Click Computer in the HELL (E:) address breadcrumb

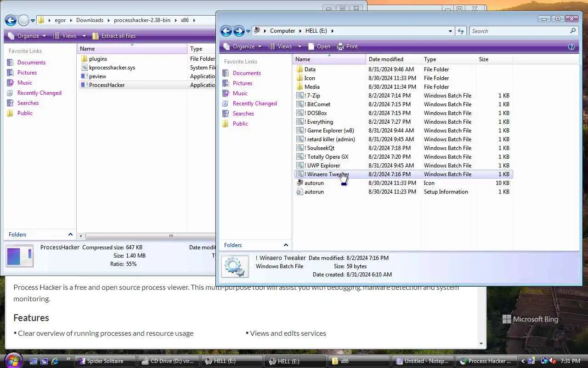coord(282,31)
